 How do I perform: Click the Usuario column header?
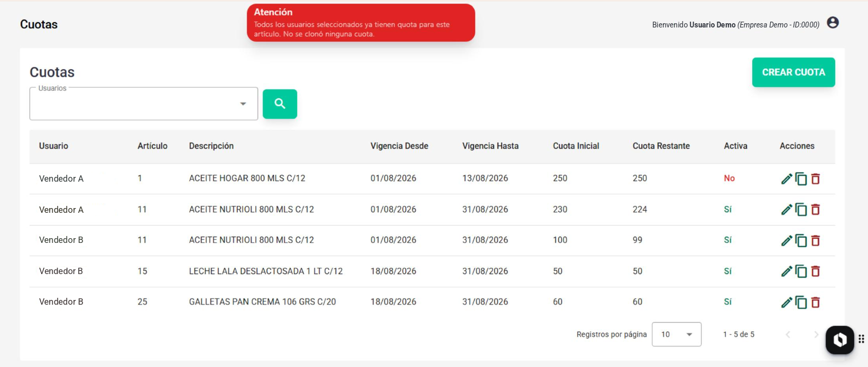tap(53, 146)
